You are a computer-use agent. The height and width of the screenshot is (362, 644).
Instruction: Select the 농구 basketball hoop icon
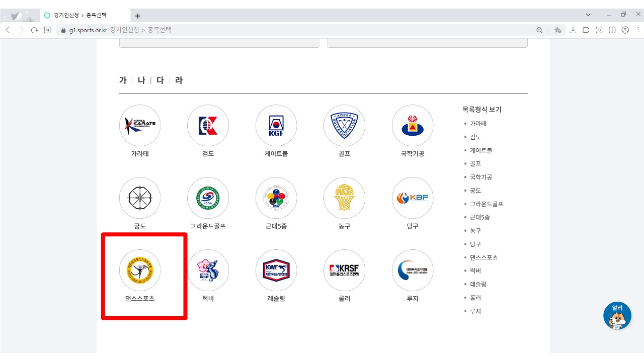[344, 198]
